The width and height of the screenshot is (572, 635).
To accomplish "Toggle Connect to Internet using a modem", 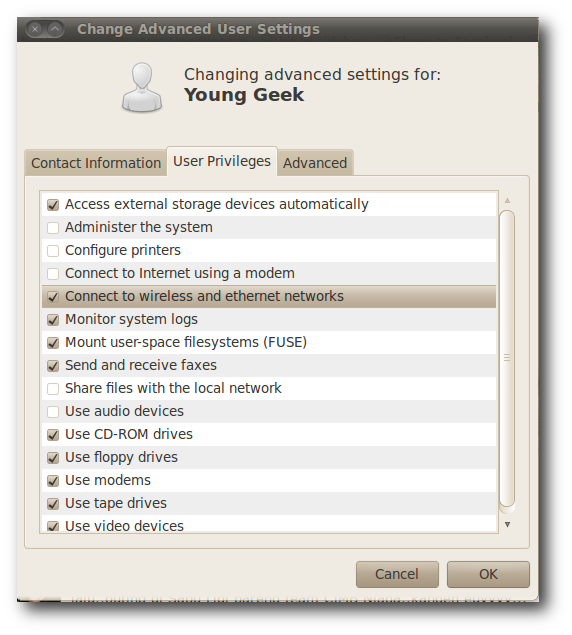I will click(x=53, y=274).
